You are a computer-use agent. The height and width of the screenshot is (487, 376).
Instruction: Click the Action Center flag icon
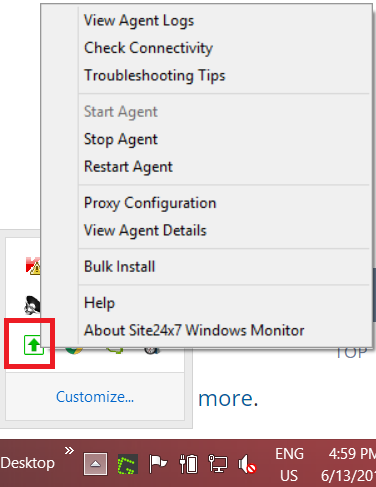click(x=158, y=464)
